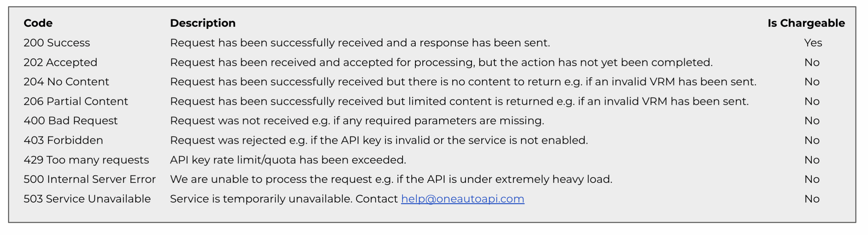Select the 500 Internal Server Error code
This screenshot has width=868, height=235.
click(x=90, y=179)
